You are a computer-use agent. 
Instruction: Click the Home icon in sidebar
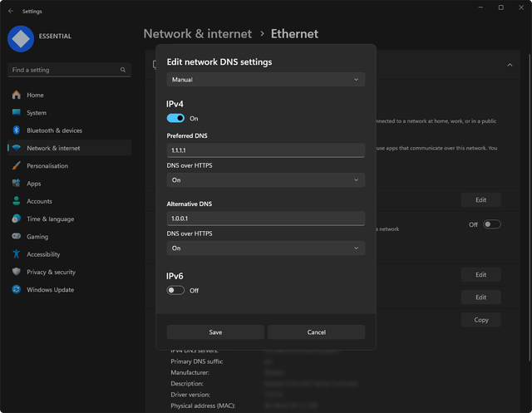click(16, 95)
